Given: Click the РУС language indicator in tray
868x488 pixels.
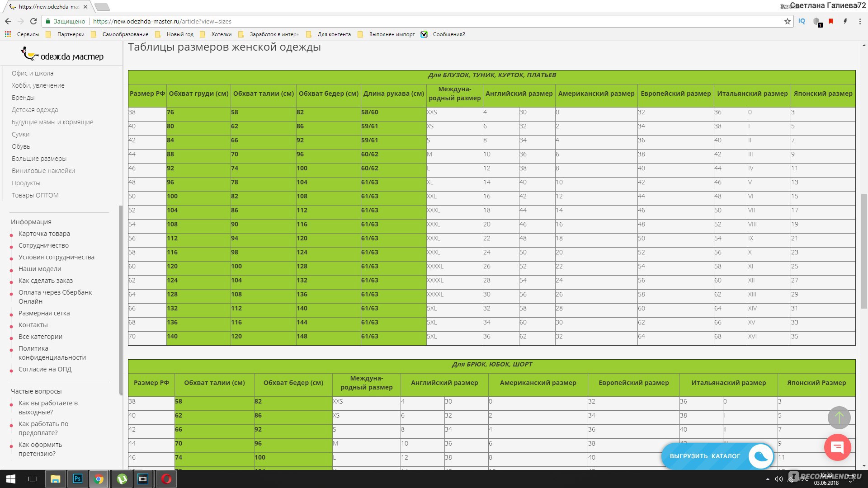Looking at the screenshot, I should pyautogui.click(x=803, y=478).
